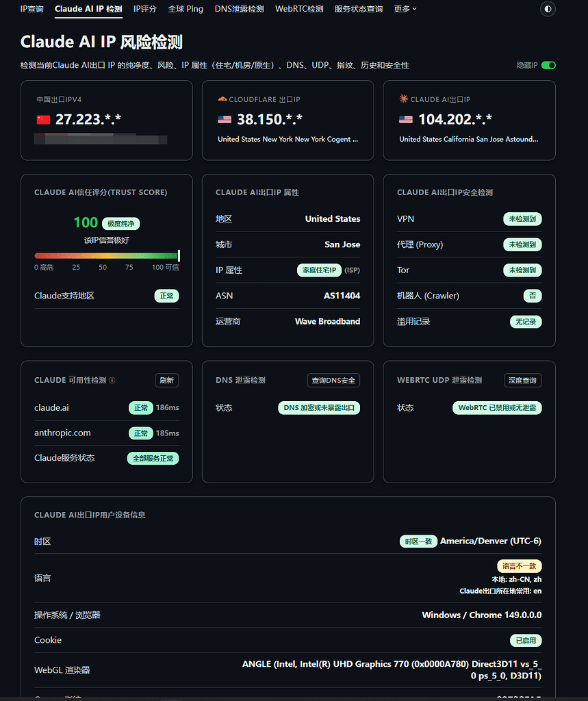Click the anthropic.com row label
Screen dimensions: 588x701
point(62,433)
